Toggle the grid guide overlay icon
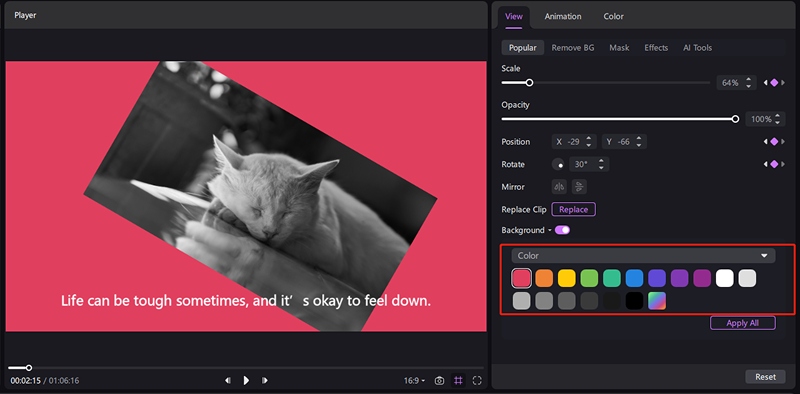This screenshot has width=800, height=394. pos(458,381)
